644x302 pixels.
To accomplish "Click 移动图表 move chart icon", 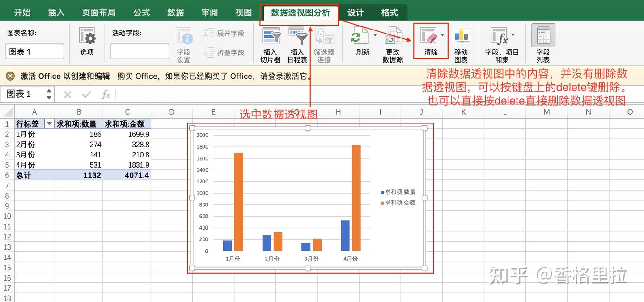I will point(461,36).
